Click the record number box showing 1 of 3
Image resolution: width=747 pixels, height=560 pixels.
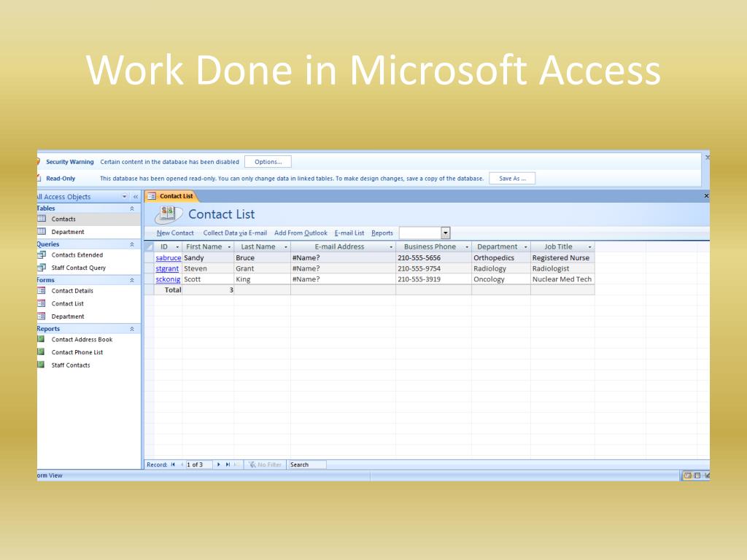coord(198,464)
